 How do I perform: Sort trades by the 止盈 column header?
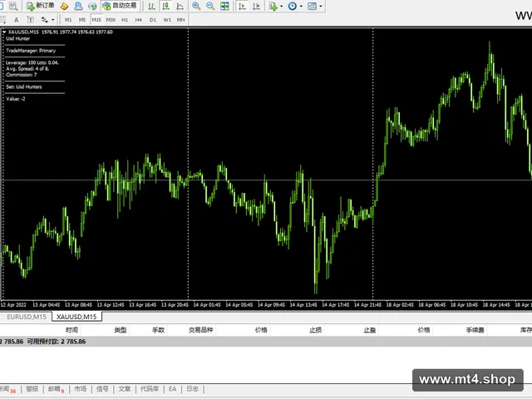[370, 330]
